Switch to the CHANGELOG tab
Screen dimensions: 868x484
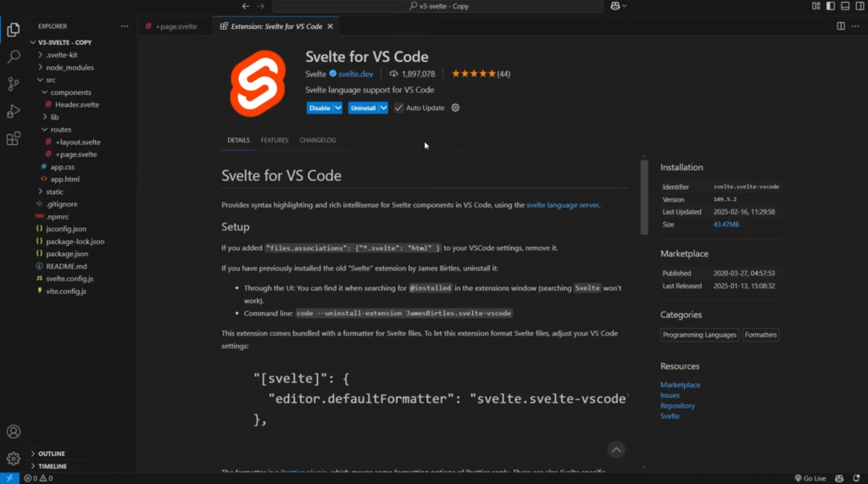tap(317, 140)
